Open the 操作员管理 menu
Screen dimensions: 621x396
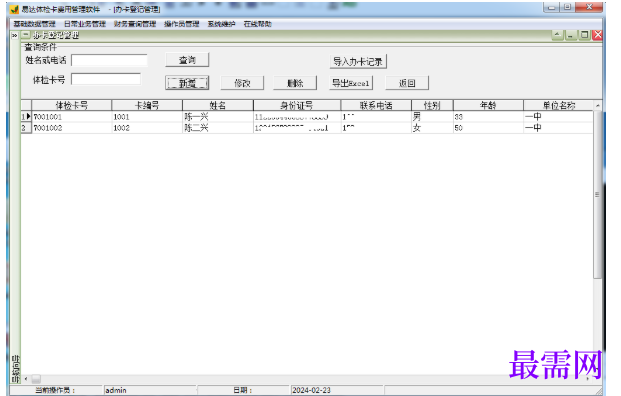181,24
